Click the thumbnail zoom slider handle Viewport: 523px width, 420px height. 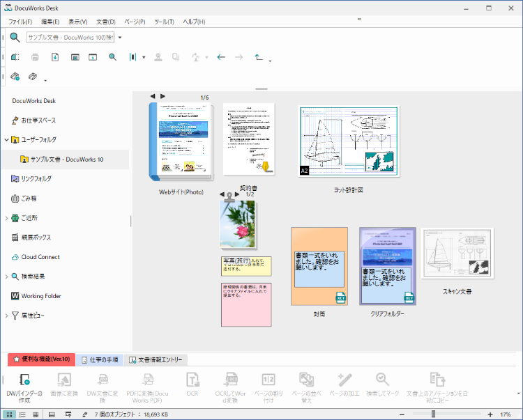pyautogui.click(x=433, y=414)
